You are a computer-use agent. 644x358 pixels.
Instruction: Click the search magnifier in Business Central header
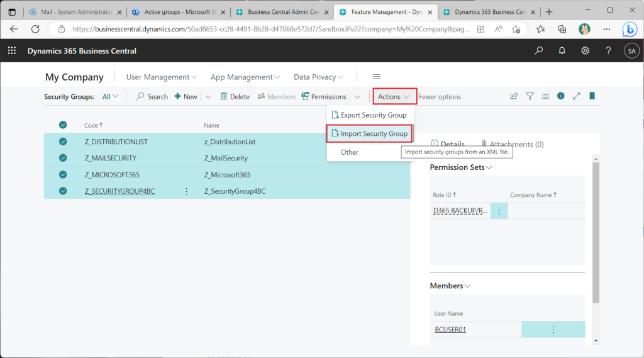538,50
